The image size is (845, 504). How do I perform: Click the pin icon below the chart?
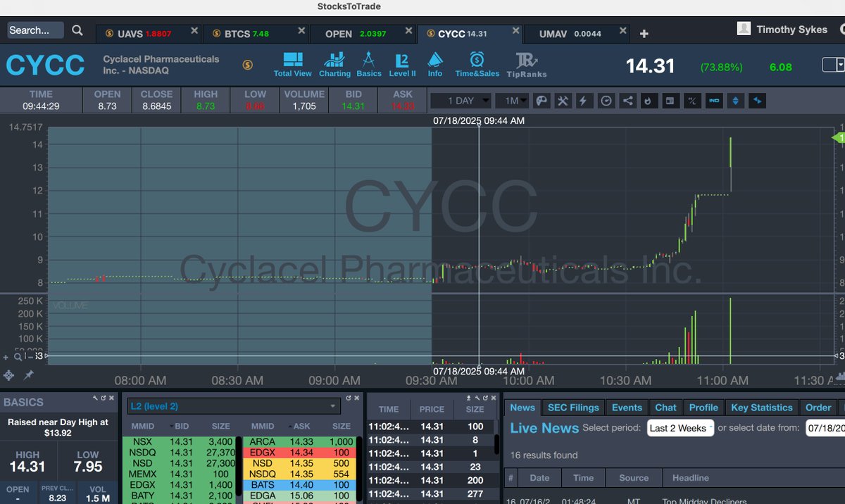[x=29, y=375]
